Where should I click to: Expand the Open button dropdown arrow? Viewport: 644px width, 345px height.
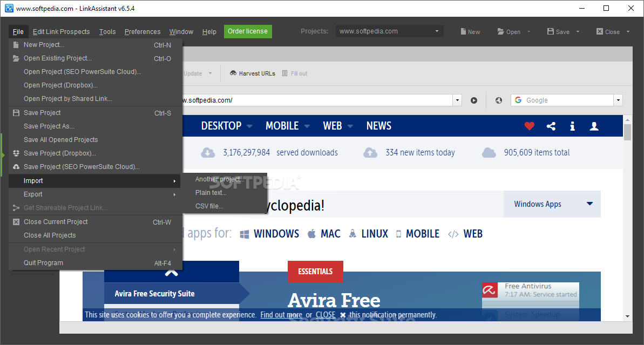pyautogui.click(x=528, y=32)
